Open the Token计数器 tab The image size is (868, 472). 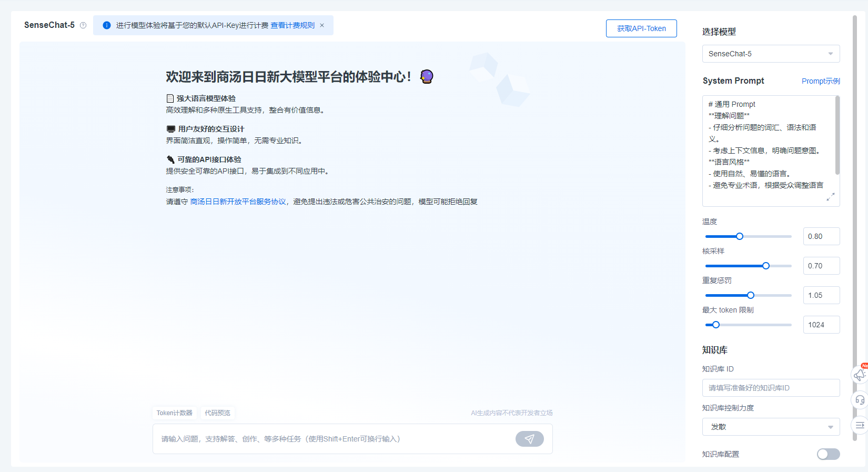point(174,413)
